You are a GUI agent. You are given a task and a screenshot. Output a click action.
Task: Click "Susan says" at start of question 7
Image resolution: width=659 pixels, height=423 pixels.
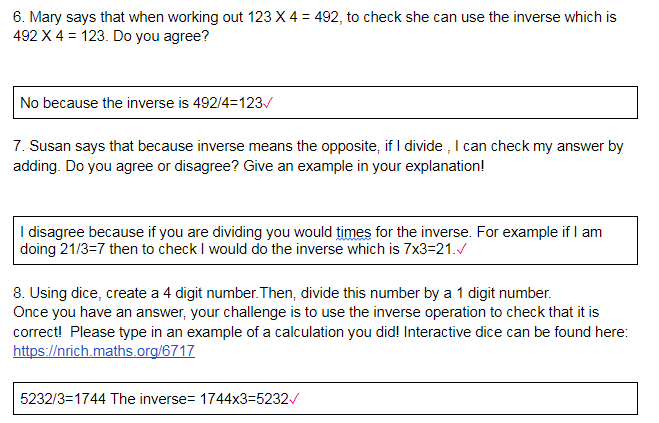(x=64, y=146)
